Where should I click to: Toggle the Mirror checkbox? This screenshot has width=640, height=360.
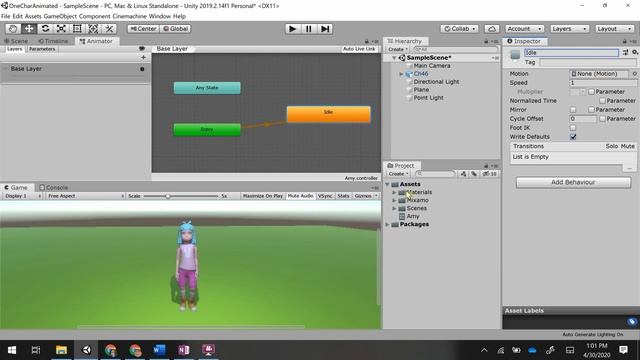(573, 110)
